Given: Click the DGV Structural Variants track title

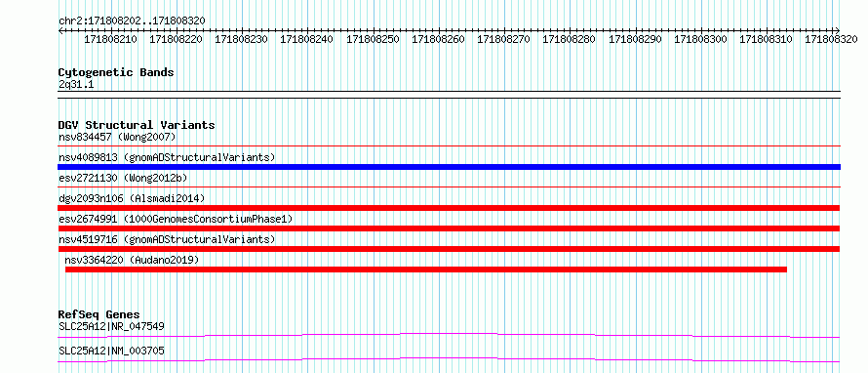Looking at the screenshot, I should tap(137, 125).
